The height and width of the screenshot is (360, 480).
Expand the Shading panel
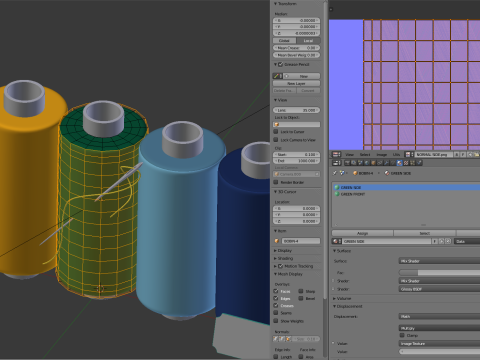(x=276, y=258)
